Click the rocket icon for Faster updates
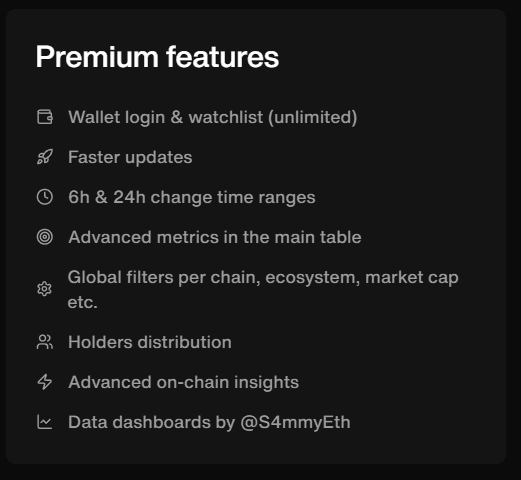Image resolution: width=521 pixels, height=480 pixels. pos(45,157)
